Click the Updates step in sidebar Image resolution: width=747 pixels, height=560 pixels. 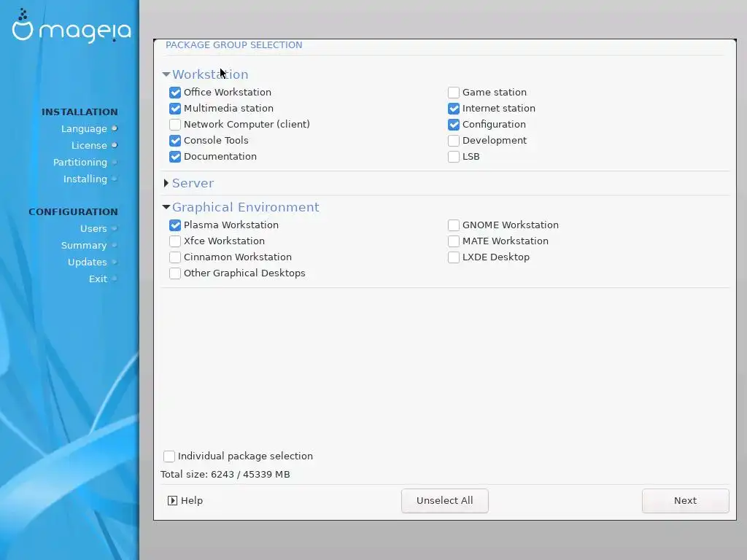coord(88,262)
